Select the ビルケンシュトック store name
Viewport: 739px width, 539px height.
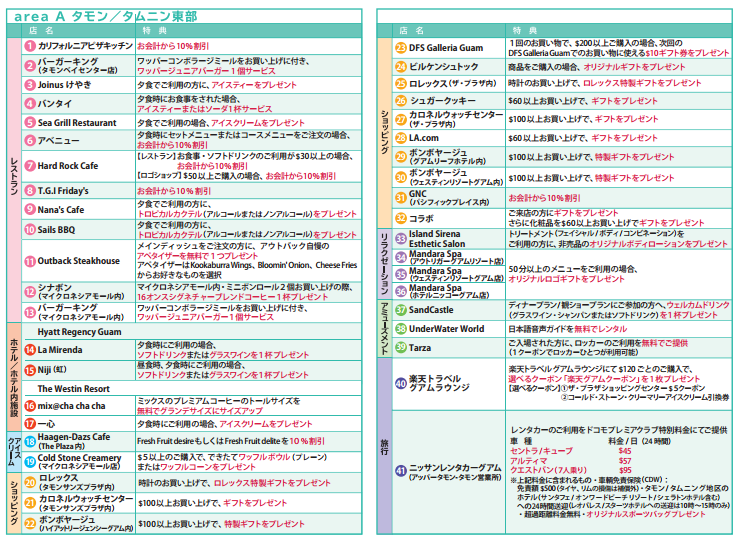443,67
